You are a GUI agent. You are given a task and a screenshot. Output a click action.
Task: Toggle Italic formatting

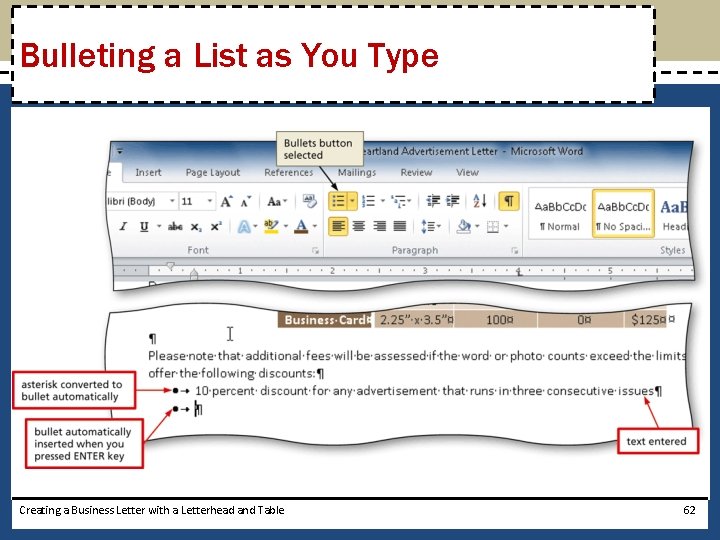coord(123,226)
